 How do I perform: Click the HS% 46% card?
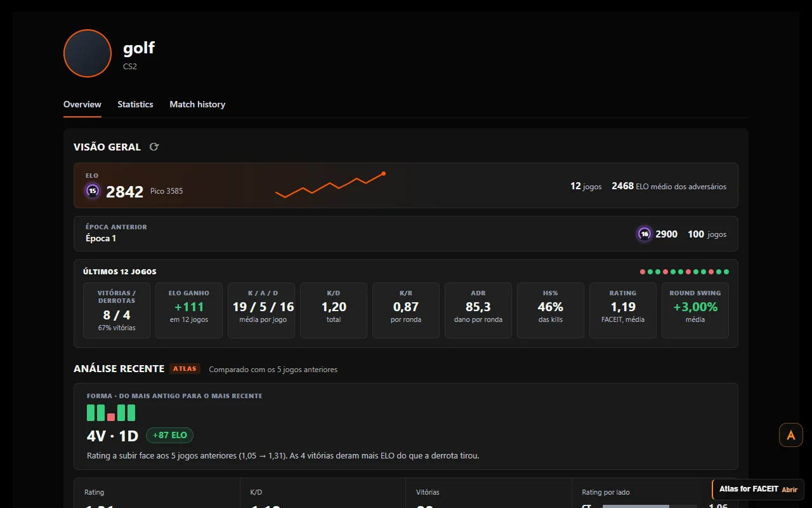551,311
